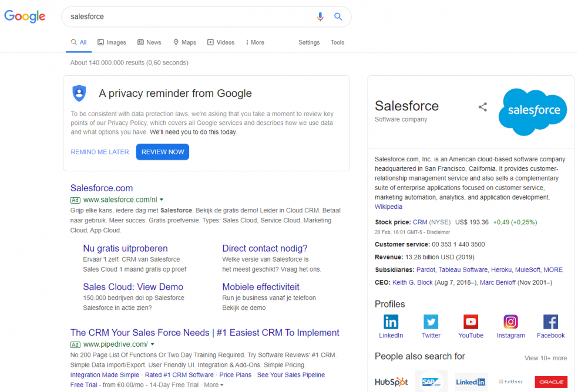Open Salesforce YouTube profile icon
578x392 pixels.
[471, 322]
